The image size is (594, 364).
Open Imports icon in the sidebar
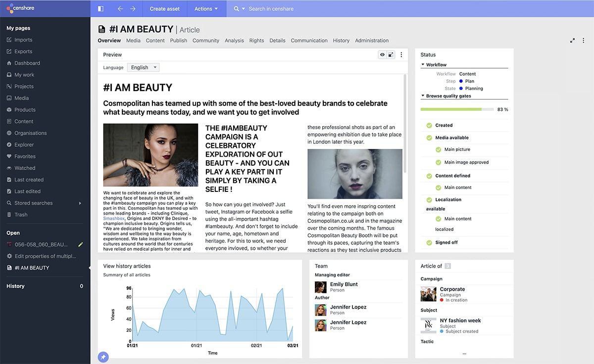pyautogui.click(x=9, y=40)
